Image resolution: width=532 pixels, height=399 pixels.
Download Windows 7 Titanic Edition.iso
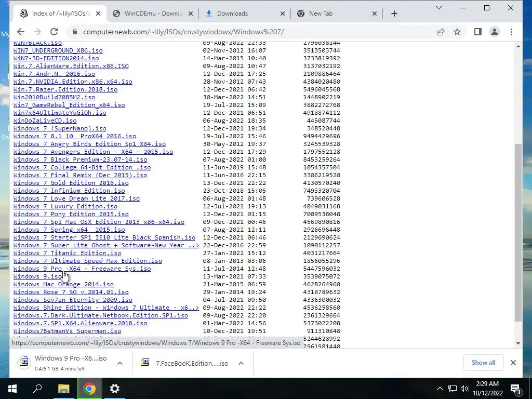point(67,253)
